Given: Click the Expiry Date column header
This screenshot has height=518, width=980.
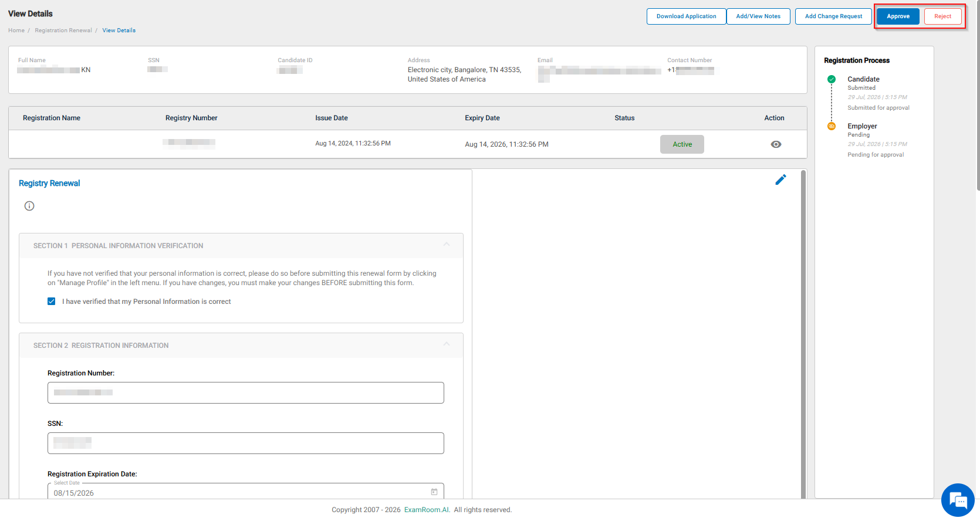Looking at the screenshot, I should click(482, 118).
